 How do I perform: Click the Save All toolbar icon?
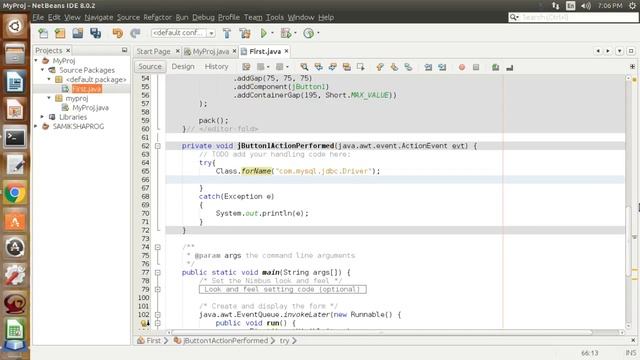pos(96,33)
